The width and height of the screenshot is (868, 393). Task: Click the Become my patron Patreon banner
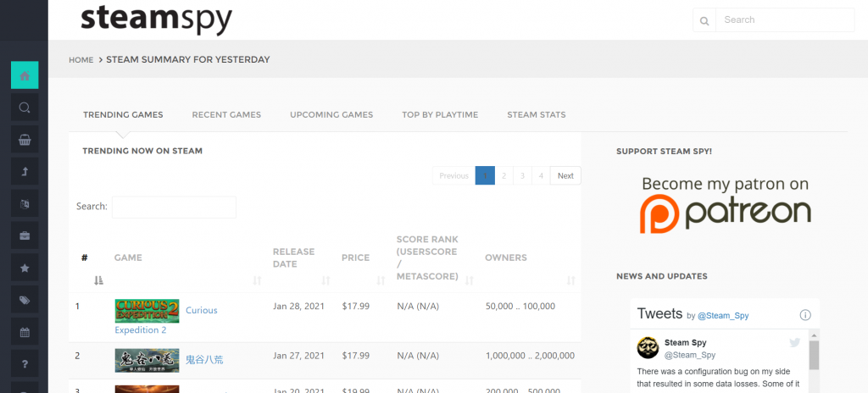[x=726, y=205]
